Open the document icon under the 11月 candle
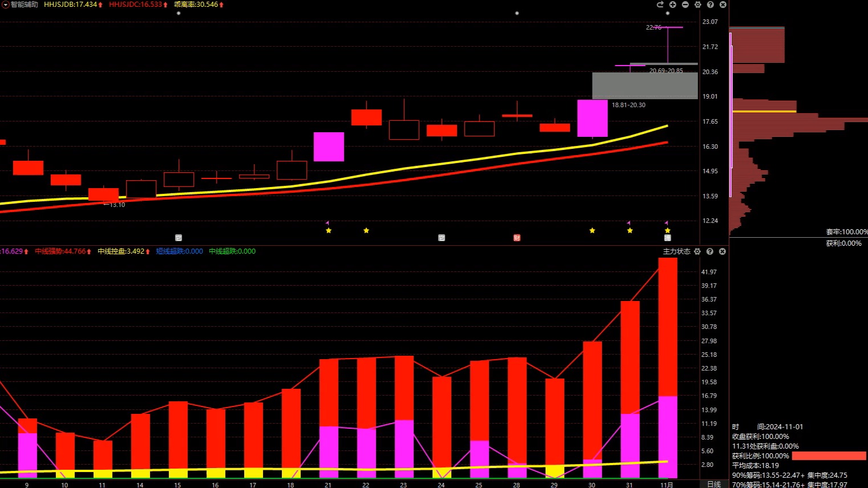Screen dimensions: 868x488 pos(668,238)
